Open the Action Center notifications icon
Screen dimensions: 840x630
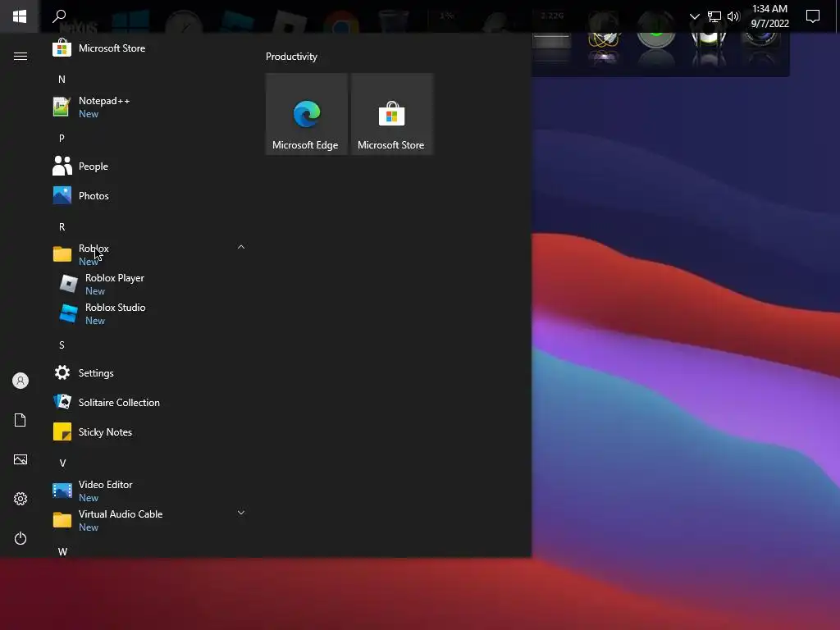[x=813, y=16]
